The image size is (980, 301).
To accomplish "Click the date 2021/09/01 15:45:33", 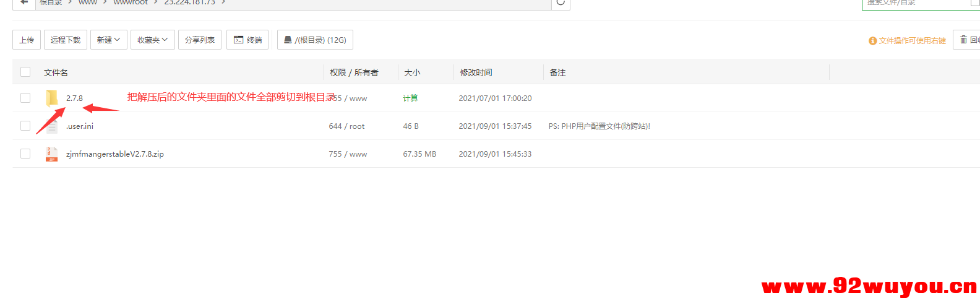I will pyautogui.click(x=495, y=154).
